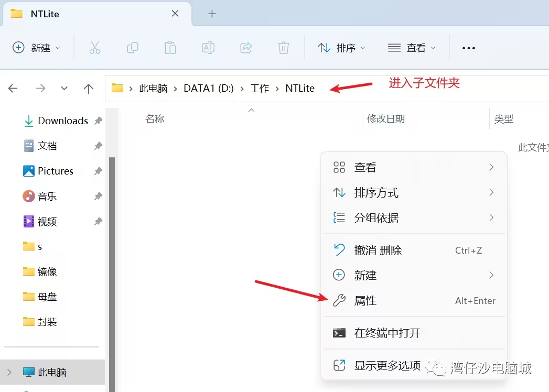Click the Paste icon in the toolbar

[170, 48]
